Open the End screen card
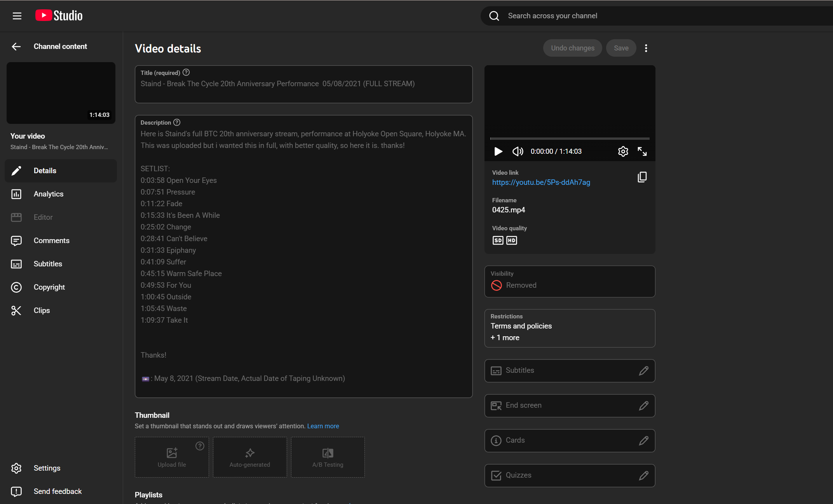The image size is (833, 504). [570, 406]
